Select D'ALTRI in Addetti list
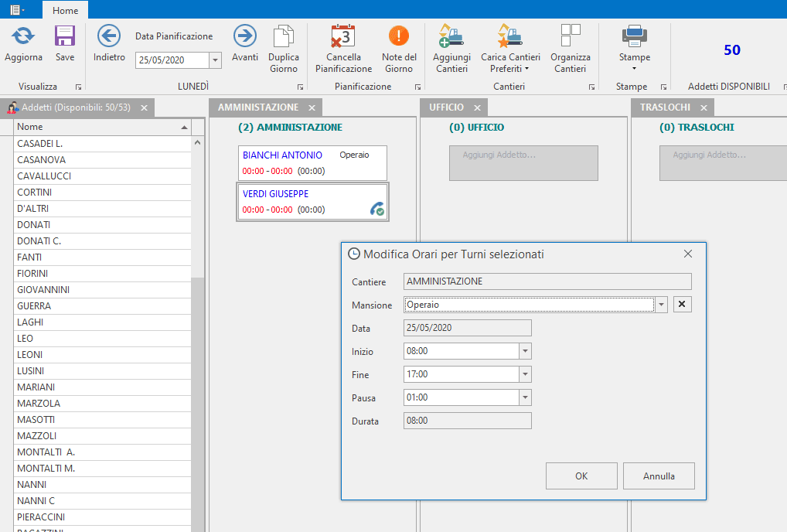This screenshot has width=787, height=532. point(102,208)
